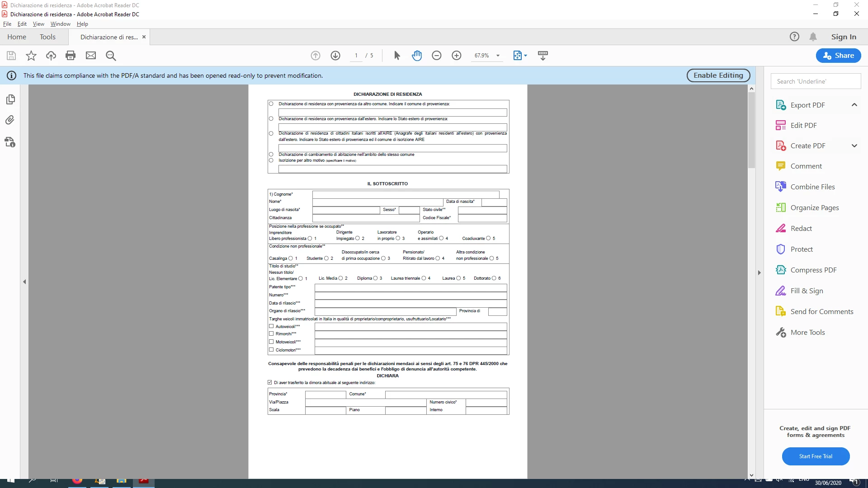868x488 pixels.
Task: Open the Redact tool
Action: point(801,229)
